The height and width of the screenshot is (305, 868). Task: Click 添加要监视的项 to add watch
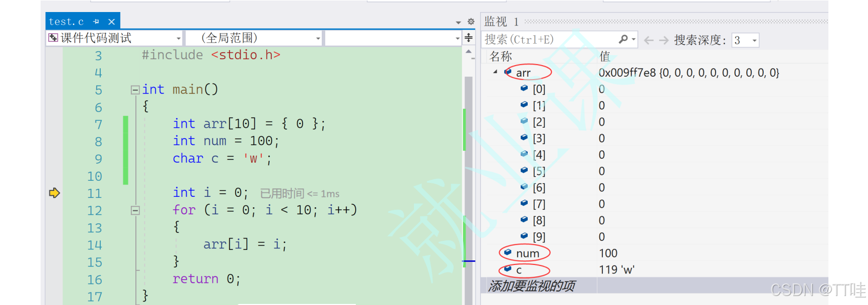[532, 286]
